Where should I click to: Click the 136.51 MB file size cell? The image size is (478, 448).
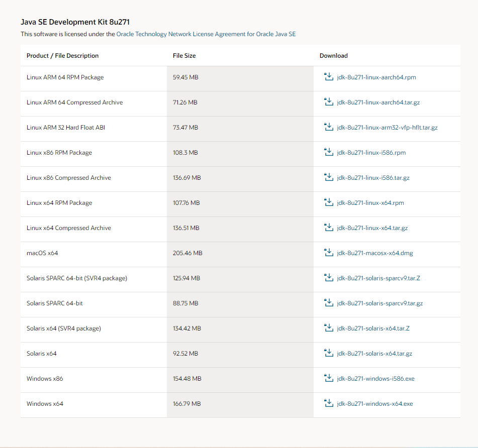240,230
